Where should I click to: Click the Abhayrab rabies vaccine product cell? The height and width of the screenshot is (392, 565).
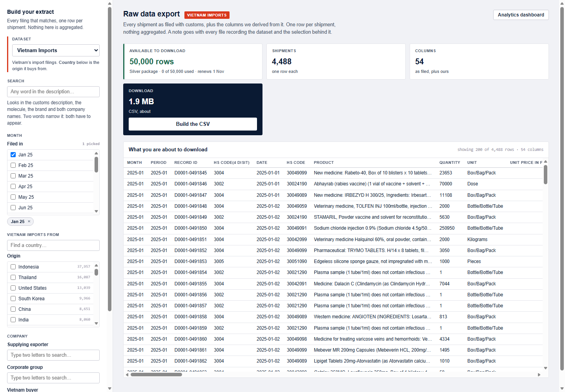372,184
